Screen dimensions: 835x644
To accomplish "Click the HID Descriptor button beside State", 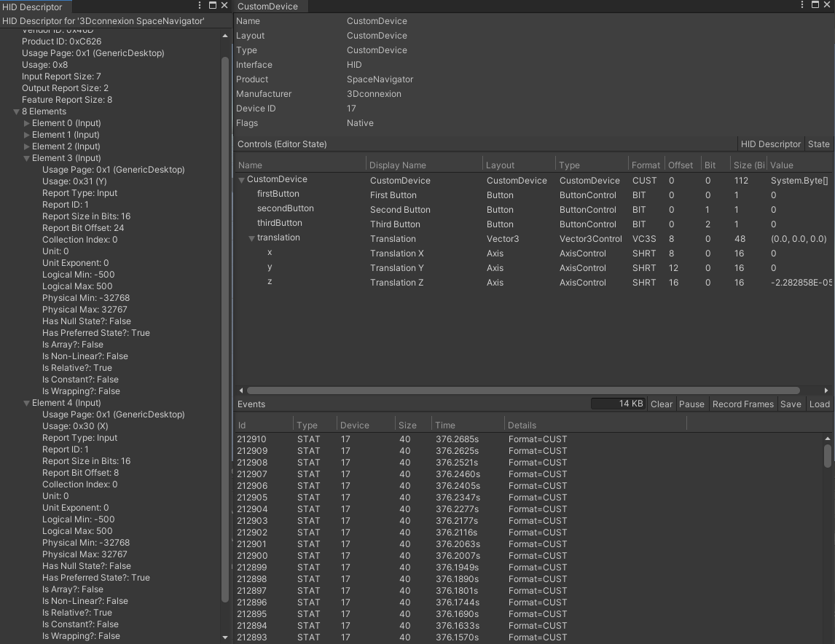I will (x=771, y=144).
